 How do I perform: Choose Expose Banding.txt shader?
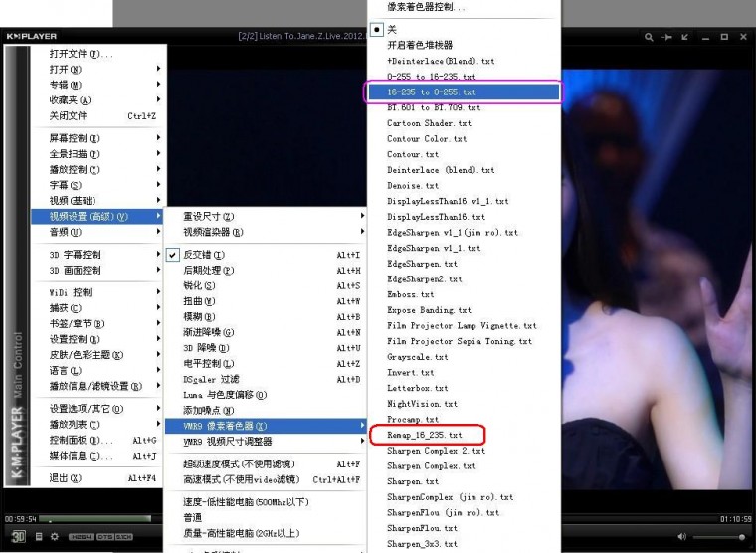tap(464, 310)
